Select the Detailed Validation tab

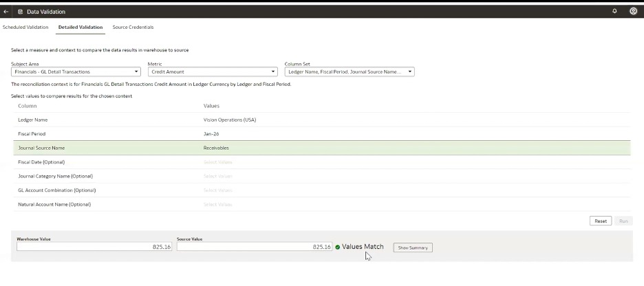(x=80, y=27)
